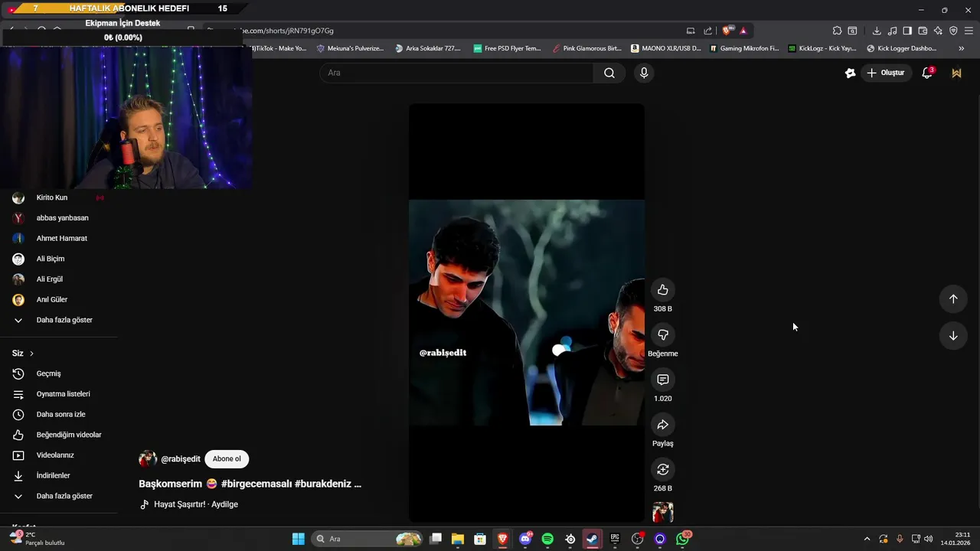Expand the system tray hidden icons arrow
This screenshot has height=551, width=980.
pos(867,539)
